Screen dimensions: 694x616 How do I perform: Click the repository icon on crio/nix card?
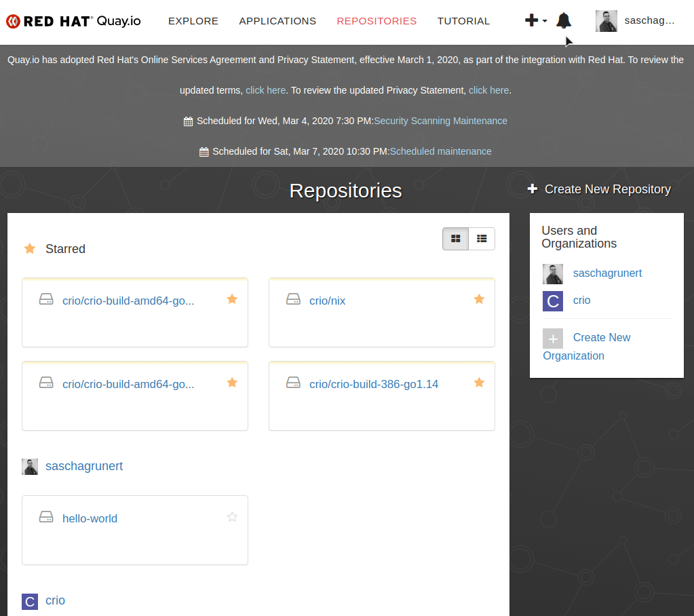[293, 299]
